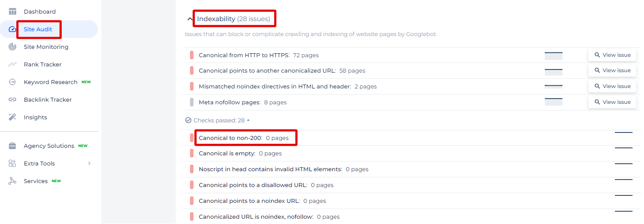Open Agency Solutions in the sidebar
Viewport: 644px width, 224px height.
(49, 146)
